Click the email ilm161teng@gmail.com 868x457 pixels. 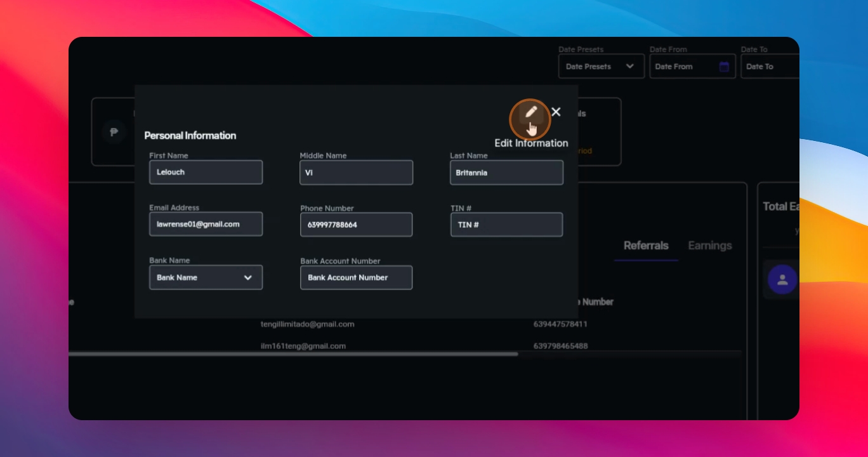click(x=303, y=346)
